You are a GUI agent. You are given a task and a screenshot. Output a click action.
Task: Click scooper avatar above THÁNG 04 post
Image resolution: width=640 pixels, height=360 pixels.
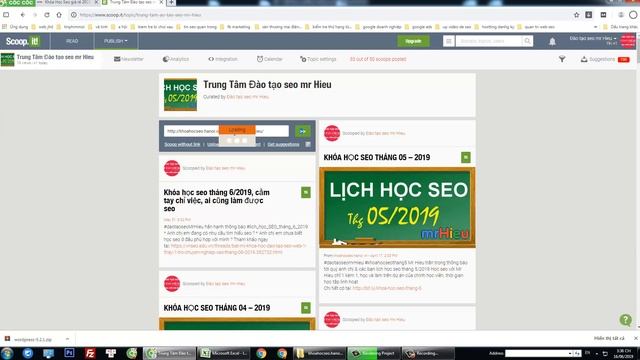point(172,284)
